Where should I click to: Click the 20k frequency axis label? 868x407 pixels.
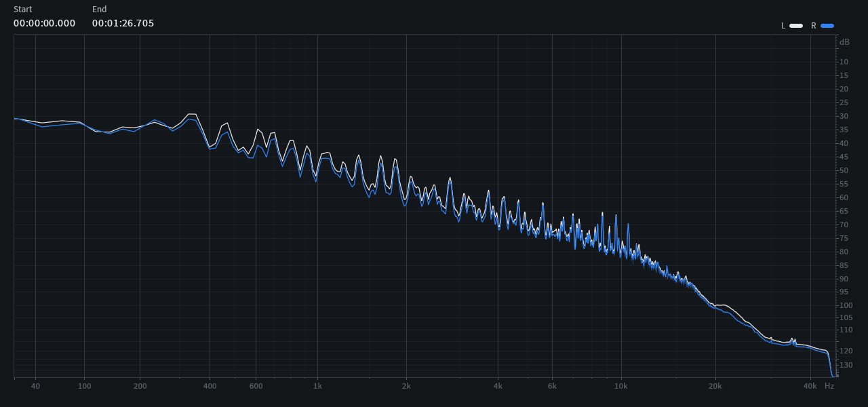(715, 386)
